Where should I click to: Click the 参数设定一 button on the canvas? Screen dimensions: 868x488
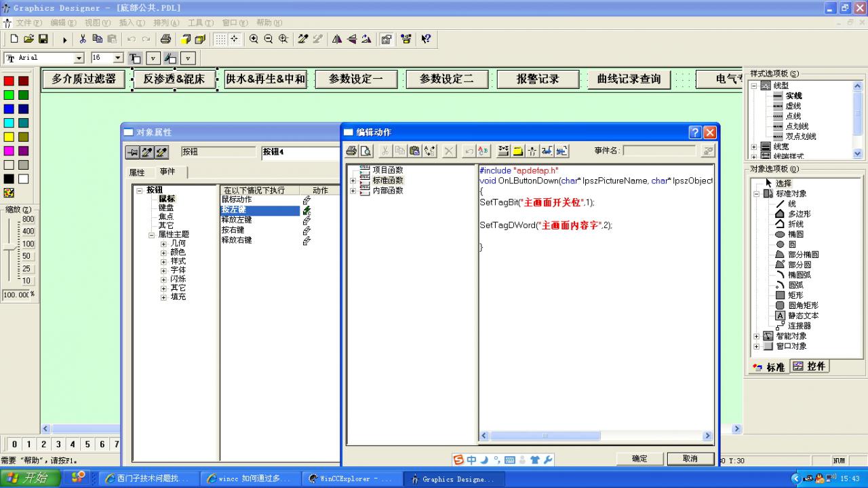(355, 79)
